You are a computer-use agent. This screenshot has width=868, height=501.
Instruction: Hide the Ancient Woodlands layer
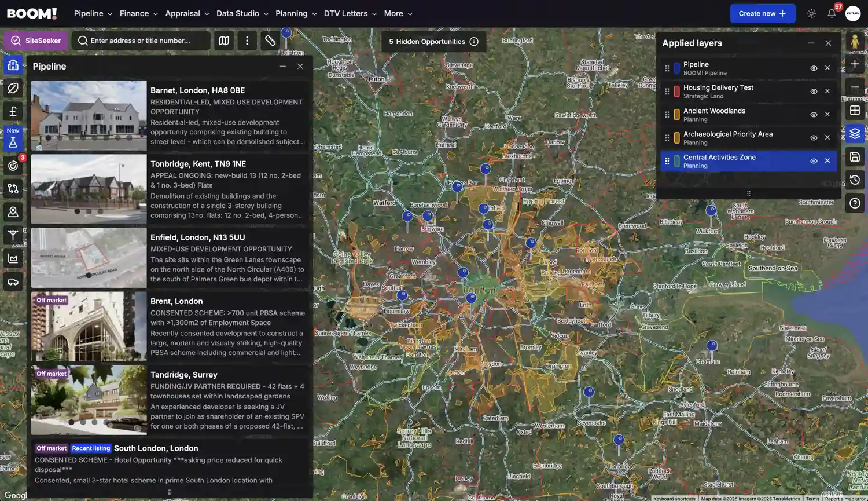[814, 115]
